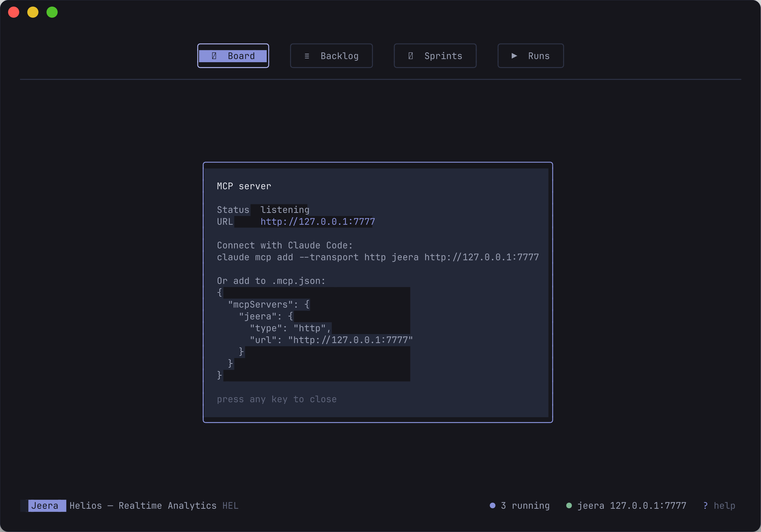Open the Runs tab
Screen dimensions: 761x532
click(x=530, y=56)
